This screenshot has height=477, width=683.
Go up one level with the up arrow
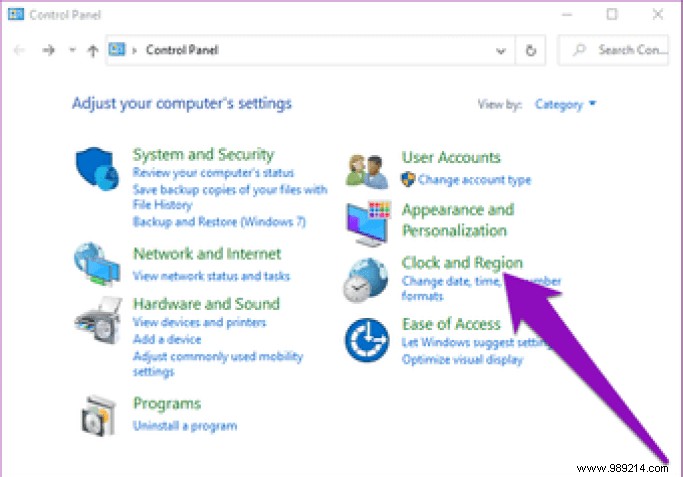pyautogui.click(x=92, y=51)
